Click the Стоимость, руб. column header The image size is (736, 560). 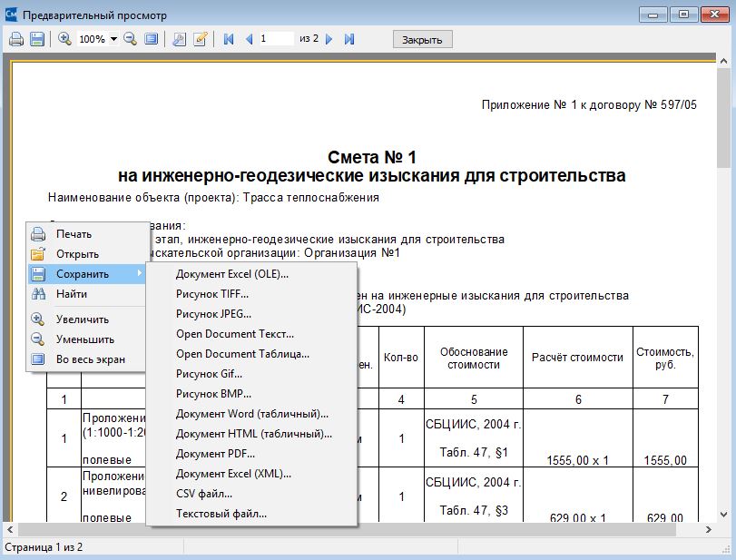(665, 359)
